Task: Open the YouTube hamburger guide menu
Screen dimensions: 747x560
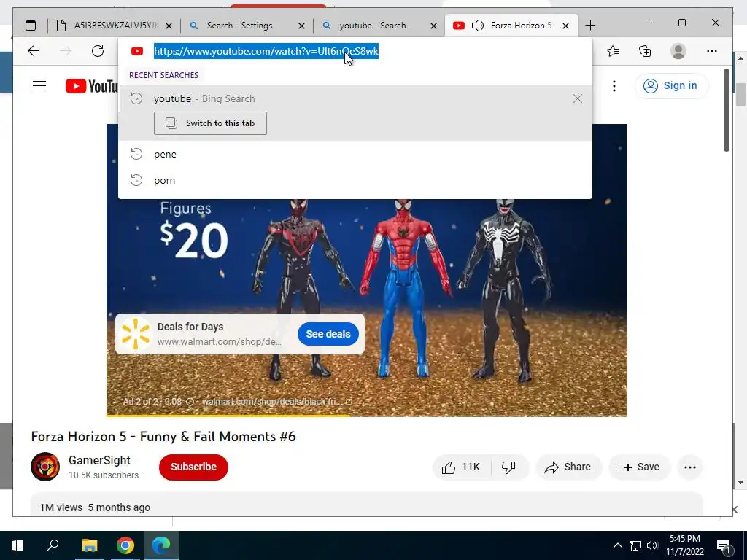Action: click(39, 86)
